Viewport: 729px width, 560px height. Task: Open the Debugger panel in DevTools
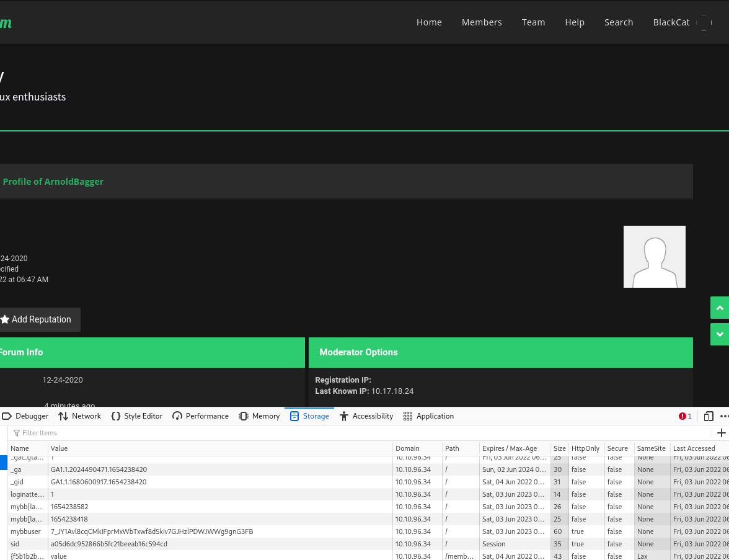pyautogui.click(x=26, y=416)
